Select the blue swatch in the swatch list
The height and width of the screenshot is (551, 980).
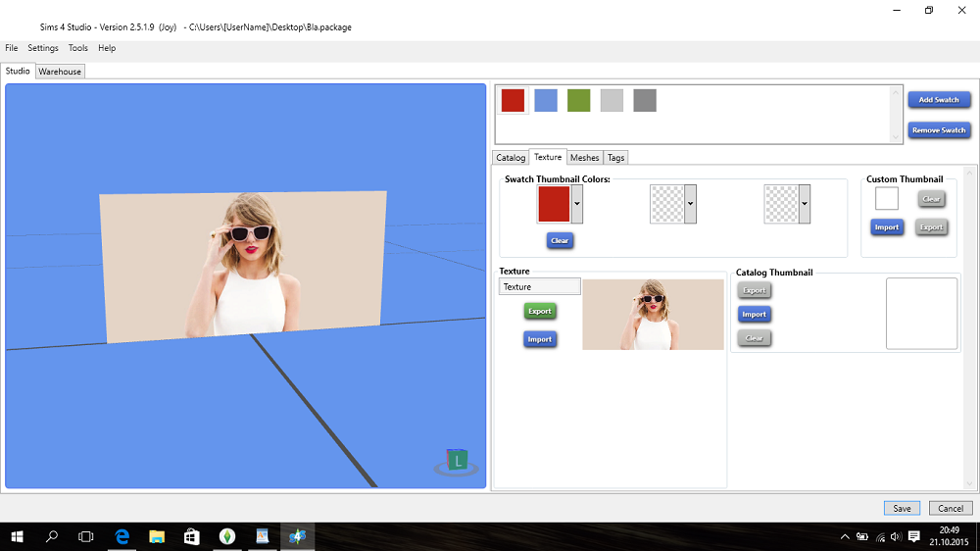click(x=546, y=100)
